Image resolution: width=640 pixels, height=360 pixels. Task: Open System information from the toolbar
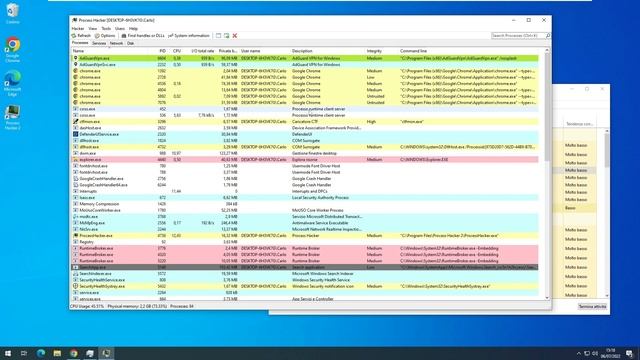pos(189,36)
